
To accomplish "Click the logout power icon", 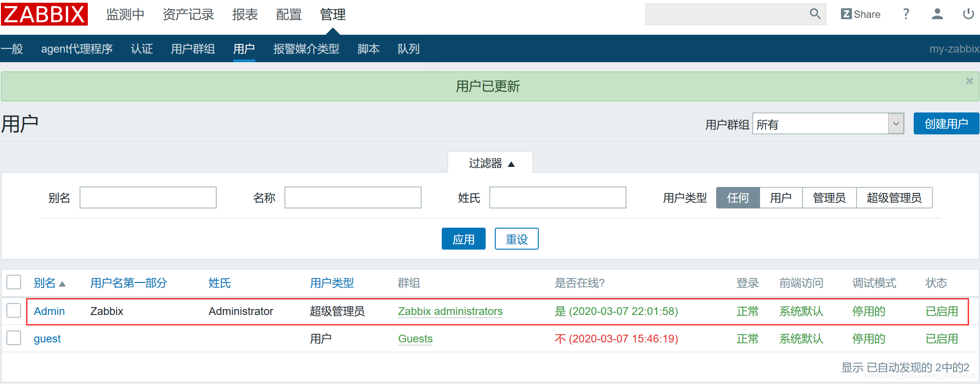I will pyautogui.click(x=968, y=14).
